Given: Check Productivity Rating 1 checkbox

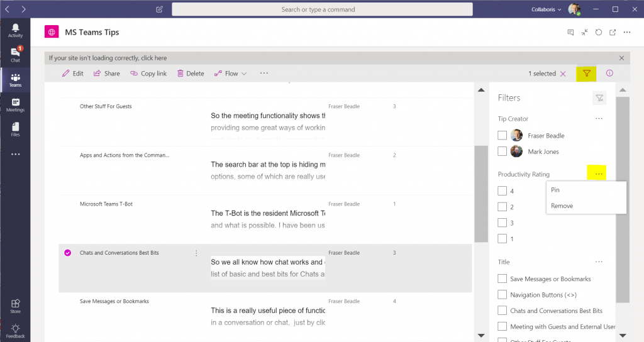Looking at the screenshot, I should (x=502, y=238).
